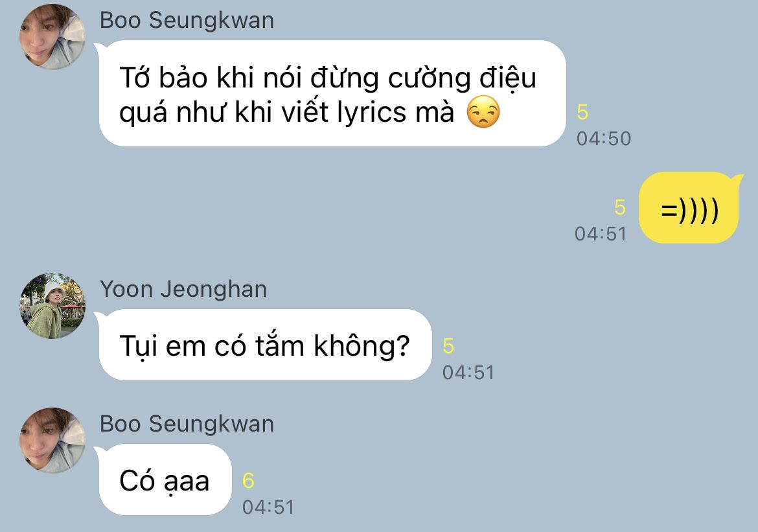
Task: Click the Boo Seungkwan name above the lyrics message
Action: click(187, 20)
